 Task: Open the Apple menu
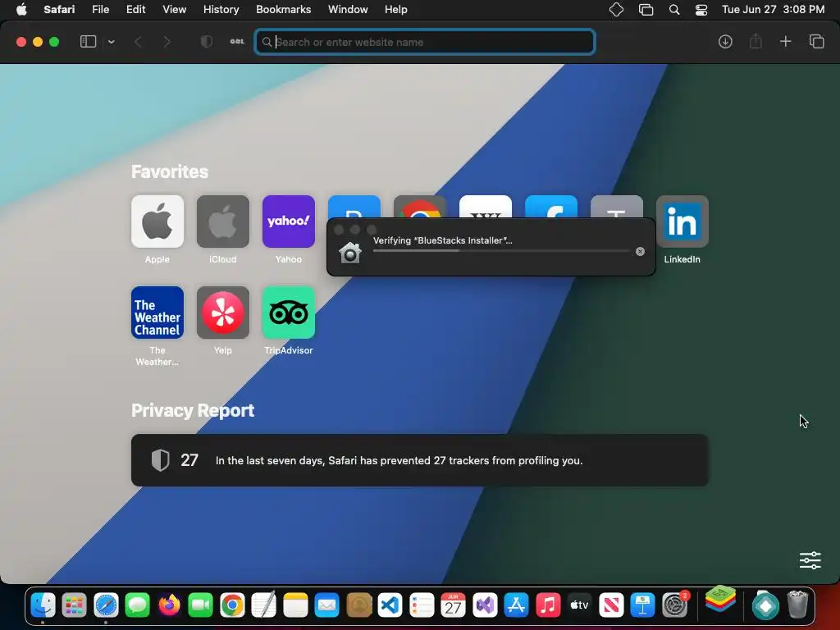coord(21,10)
